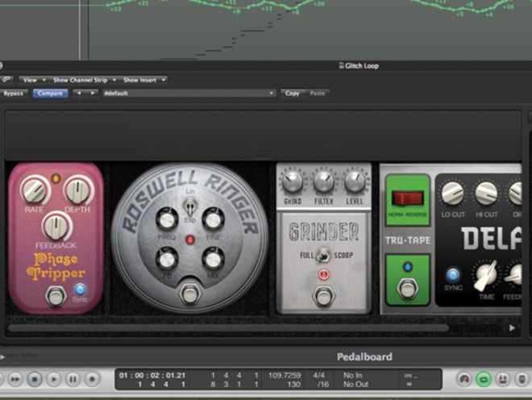Flip the Roswell Ringer Lin/Exp switch
The image size is (532, 400).
190,206
